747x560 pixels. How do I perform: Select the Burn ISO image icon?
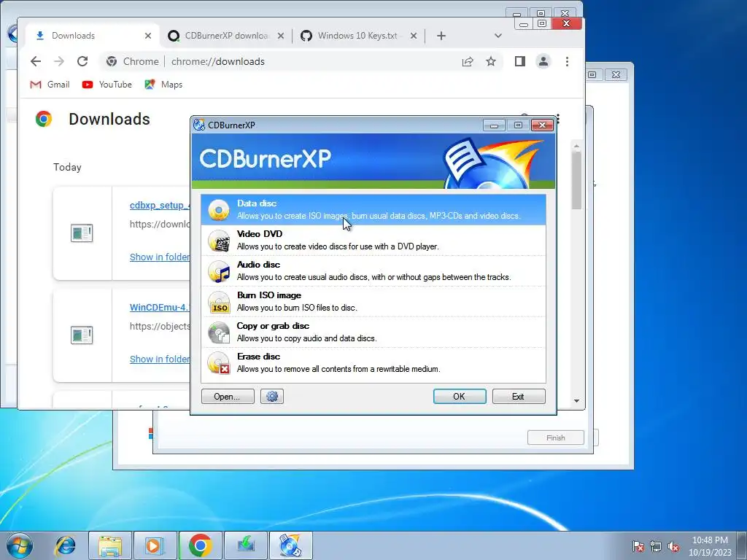click(x=219, y=303)
